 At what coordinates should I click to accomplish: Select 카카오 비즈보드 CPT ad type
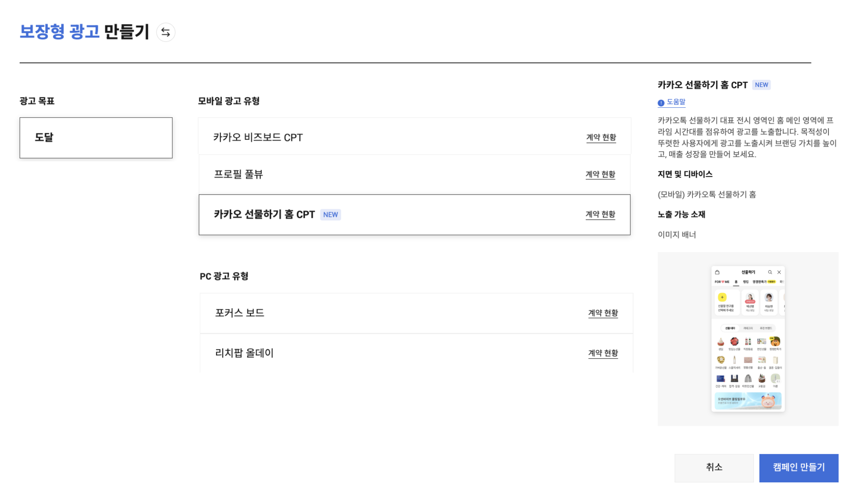coord(374,137)
